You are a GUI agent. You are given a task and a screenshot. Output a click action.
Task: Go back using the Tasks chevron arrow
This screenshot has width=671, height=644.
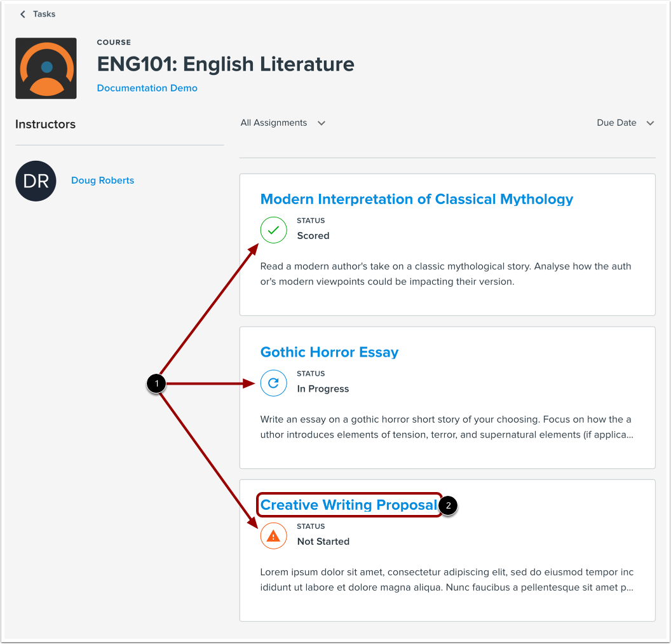click(x=23, y=14)
